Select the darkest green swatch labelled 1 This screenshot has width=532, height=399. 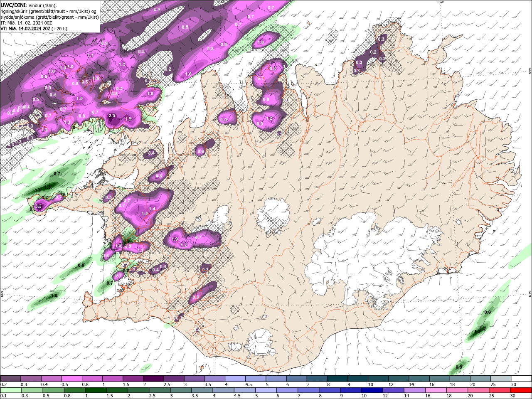pyautogui.click(x=96, y=390)
